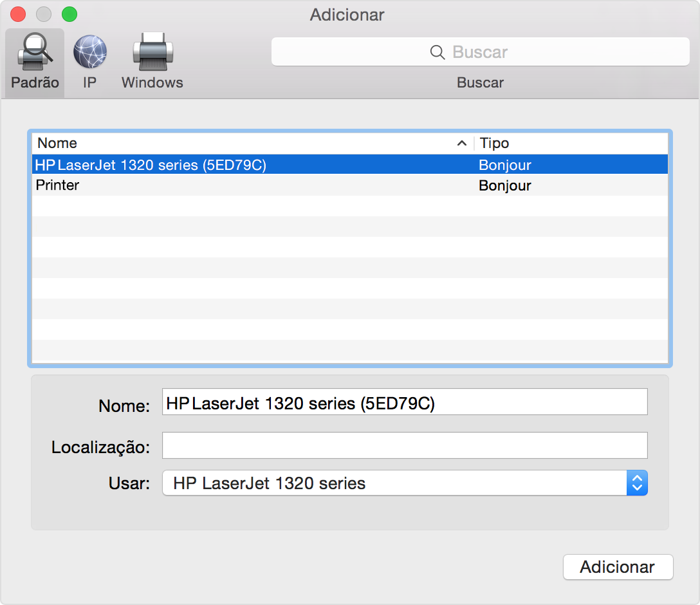Select the HP LaserJet 1320 series row
The height and width of the screenshot is (605, 700).
(x=251, y=165)
